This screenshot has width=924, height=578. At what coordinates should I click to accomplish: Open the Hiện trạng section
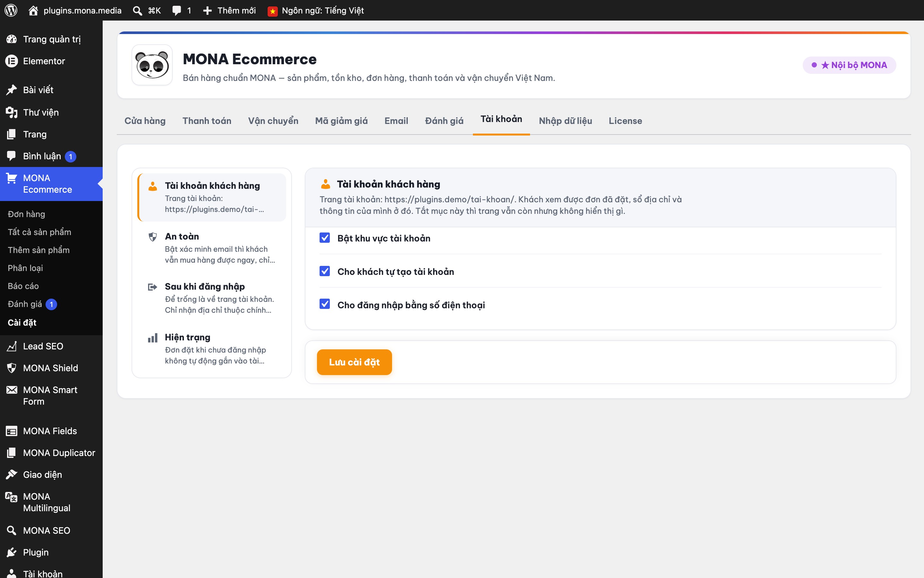(x=211, y=349)
